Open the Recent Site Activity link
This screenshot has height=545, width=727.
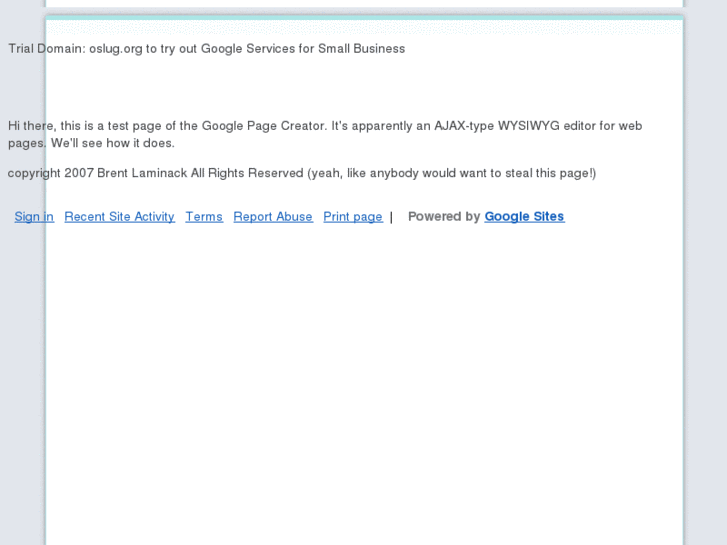click(119, 217)
